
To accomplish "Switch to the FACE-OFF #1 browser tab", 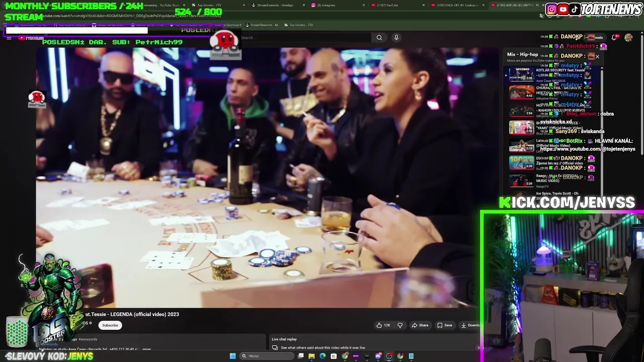I will (458, 5).
